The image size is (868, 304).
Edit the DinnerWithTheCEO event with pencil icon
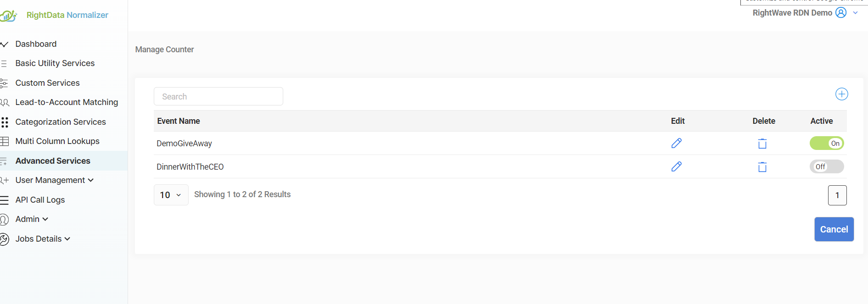coord(676,166)
